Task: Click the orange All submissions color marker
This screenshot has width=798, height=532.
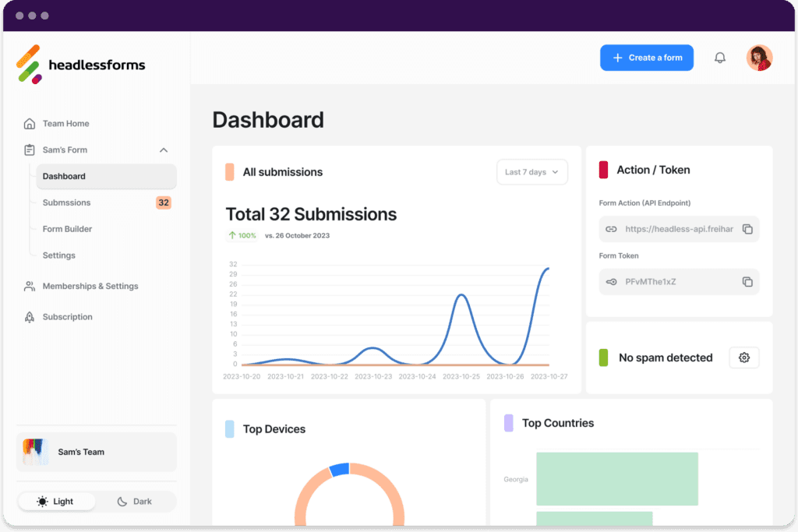Action: (230, 172)
